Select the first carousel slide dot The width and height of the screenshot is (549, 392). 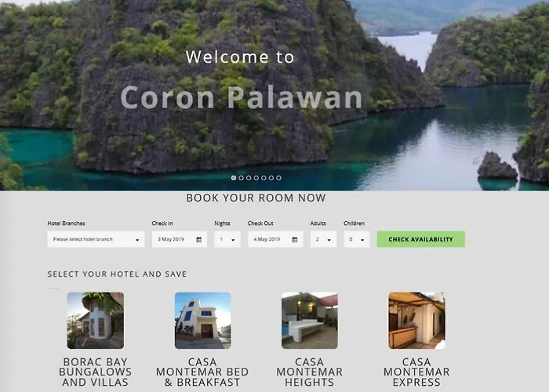pyautogui.click(x=234, y=178)
